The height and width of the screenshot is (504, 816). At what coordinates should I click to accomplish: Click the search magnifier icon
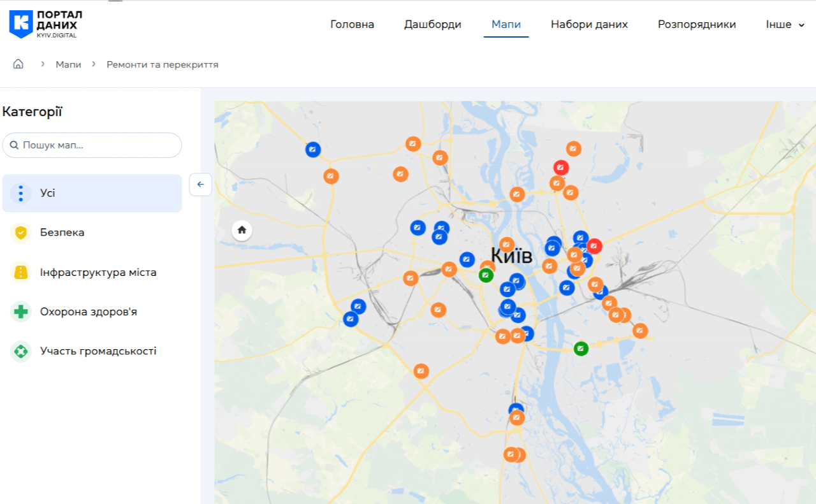point(15,145)
